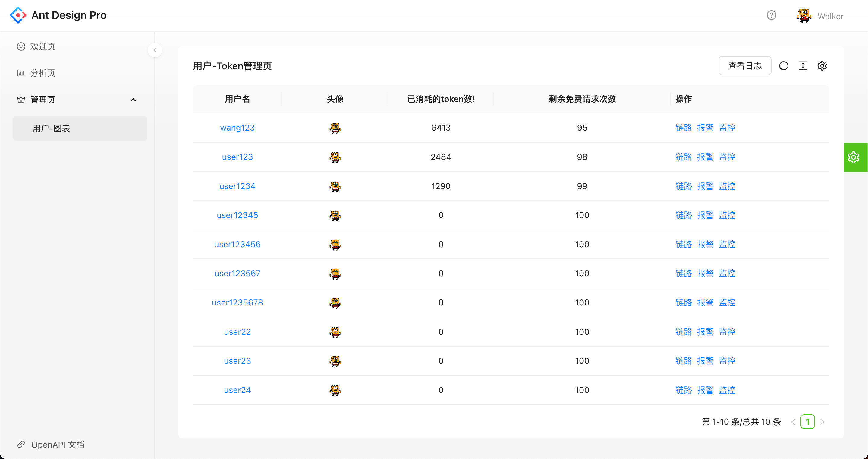The width and height of the screenshot is (868, 459).
Task: Open the user22 username link
Action: click(x=237, y=332)
